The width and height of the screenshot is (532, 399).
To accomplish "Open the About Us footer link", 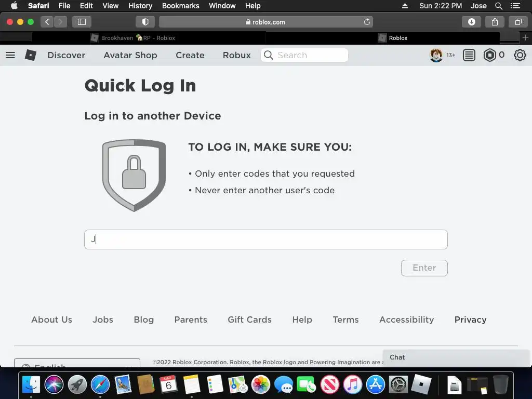I will point(51,320).
